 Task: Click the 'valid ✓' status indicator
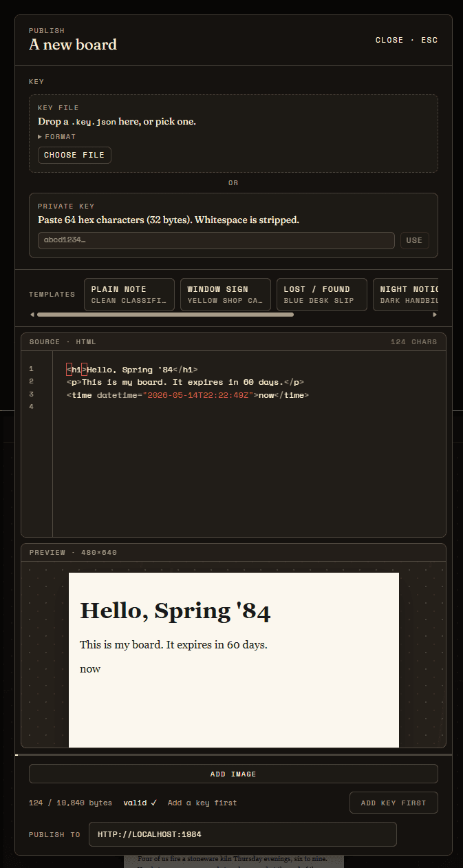tap(140, 803)
